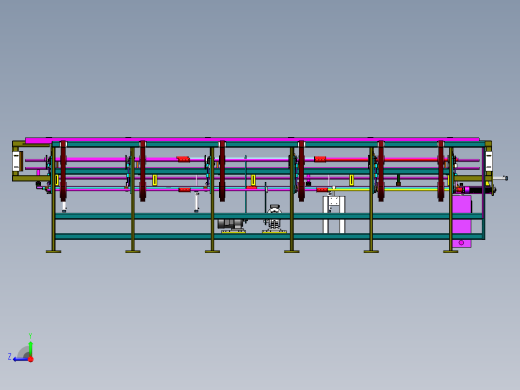Select the white support stand under the conveyor
Screen dimensions: 520x390
(334, 214)
